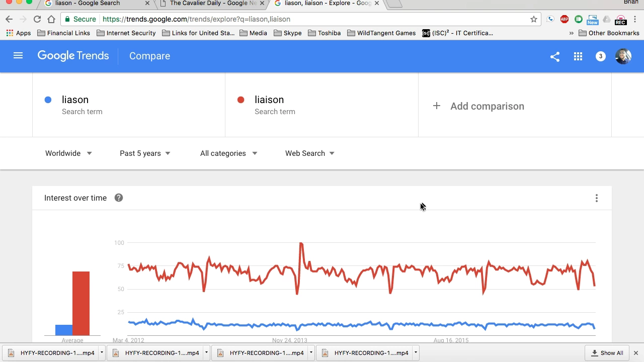Open the Internet Security bookmark folder
Screen dimensions: 644x362
[126, 33]
